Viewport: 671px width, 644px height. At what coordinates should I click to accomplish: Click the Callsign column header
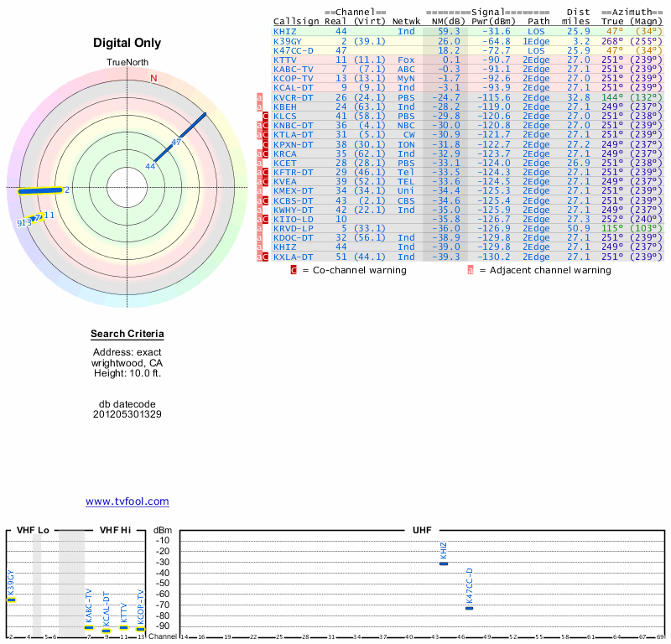pos(296,21)
